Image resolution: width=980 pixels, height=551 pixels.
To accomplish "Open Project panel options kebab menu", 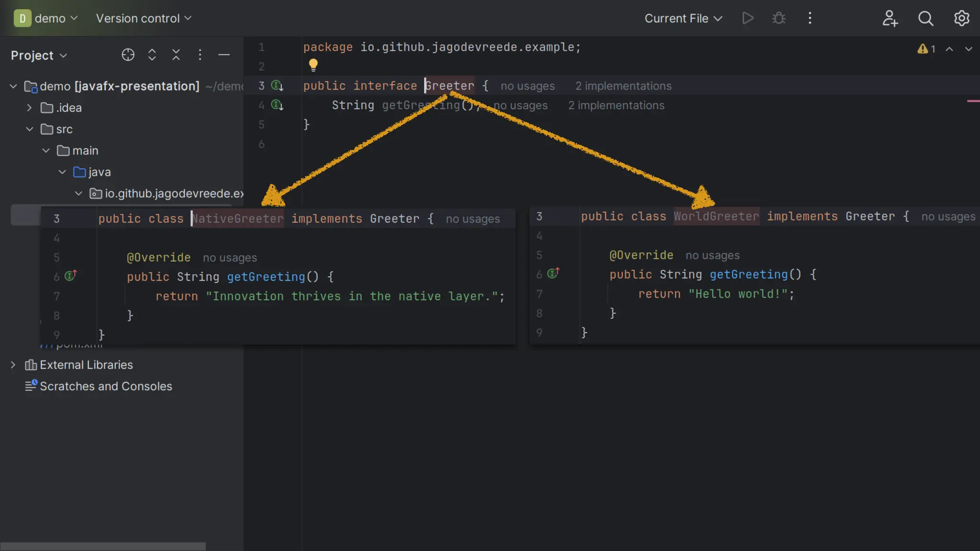I will [x=200, y=55].
